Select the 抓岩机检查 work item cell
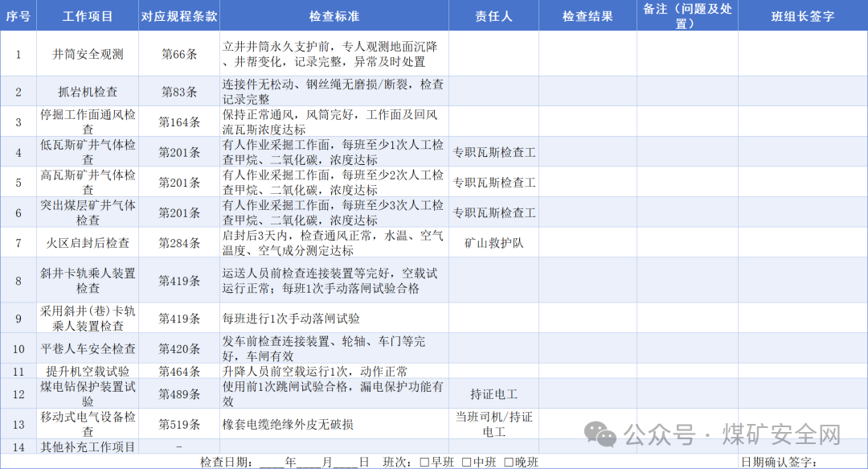Viewport: 868px width, 469px height. pyautogui.click(x=90, y=93)
